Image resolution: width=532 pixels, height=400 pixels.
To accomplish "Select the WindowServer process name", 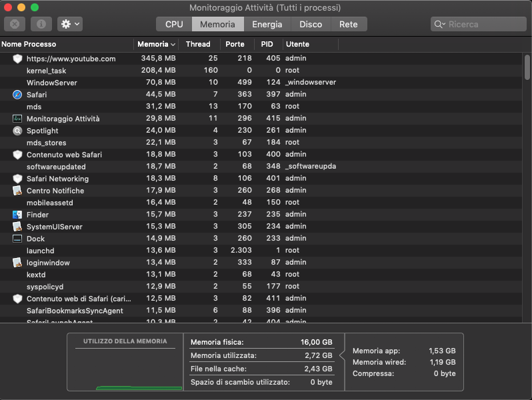I will pyautogui.click(x=52, y=83).
